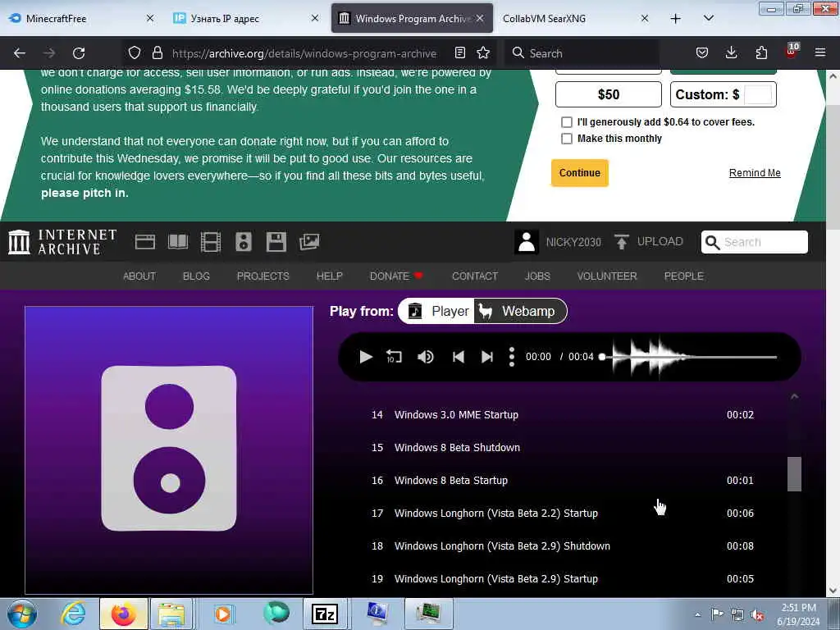
Task: Click the yellow Continue button
Action: click(x=580, y=173)
